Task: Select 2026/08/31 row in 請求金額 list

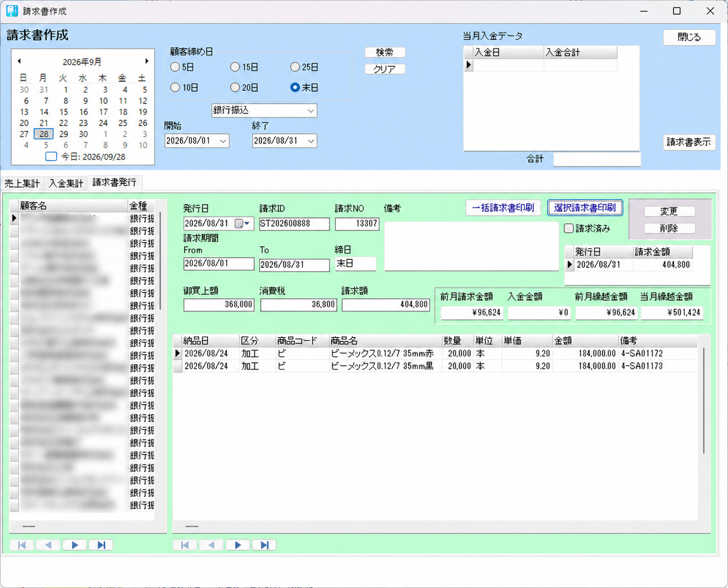Action: [629, 265]
